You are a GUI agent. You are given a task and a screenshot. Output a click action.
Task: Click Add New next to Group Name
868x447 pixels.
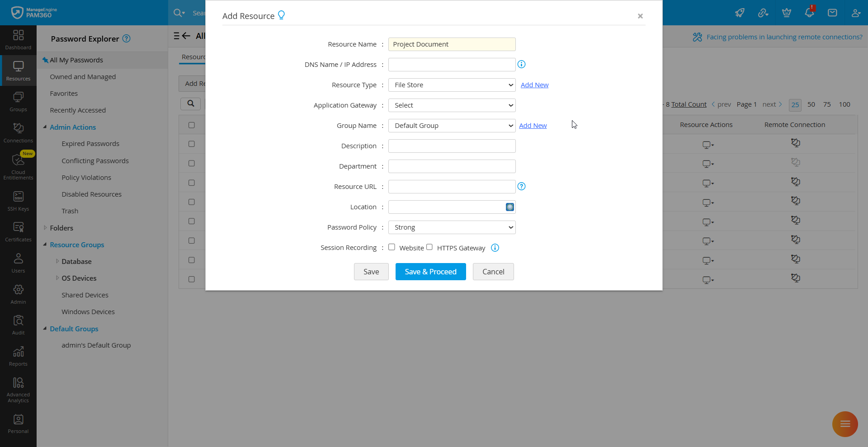click(x=533, y=125)
